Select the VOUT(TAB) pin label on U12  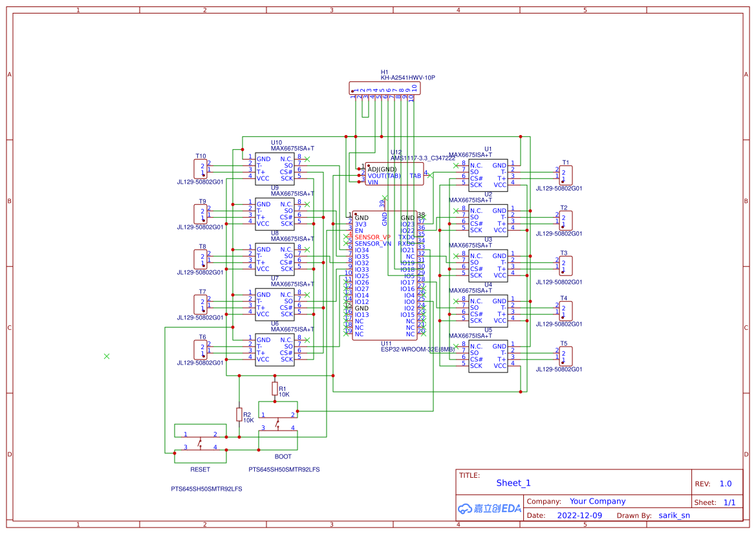[383, 174]
